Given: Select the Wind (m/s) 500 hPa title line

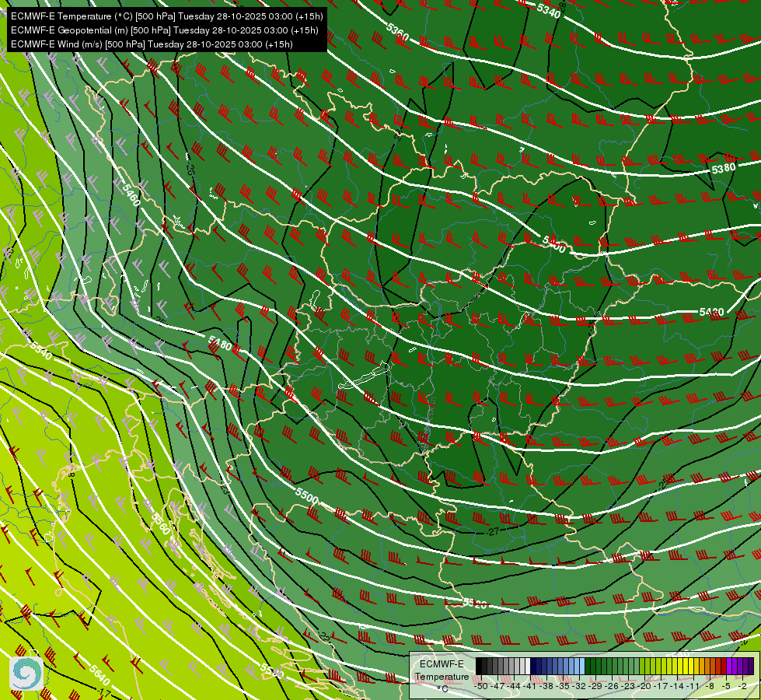Looking at the screenshot, I should pos(152,44).
